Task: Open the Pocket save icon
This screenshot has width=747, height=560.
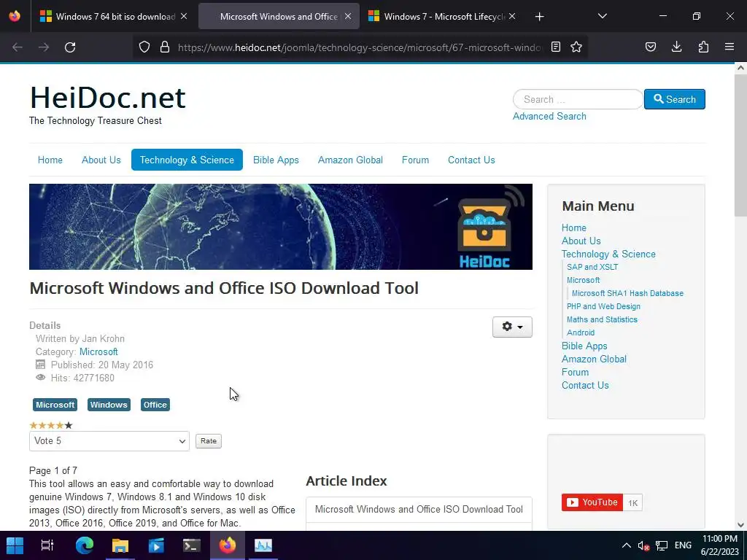Action: point(651,47)
